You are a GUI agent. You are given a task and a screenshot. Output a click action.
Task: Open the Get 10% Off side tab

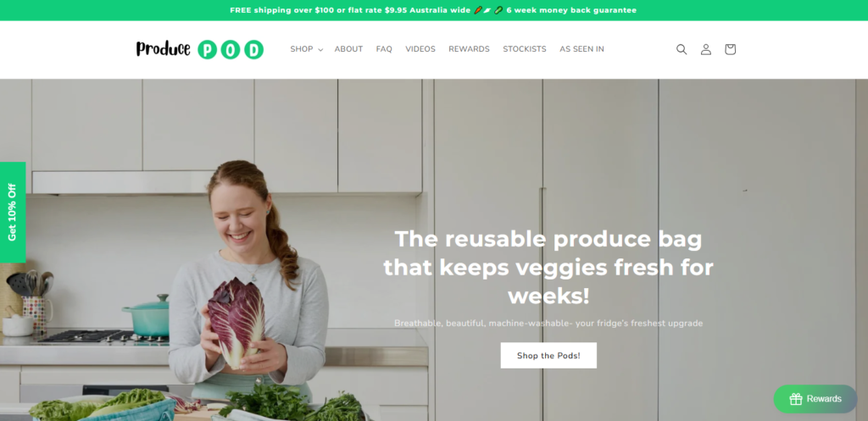coord(13,213)
